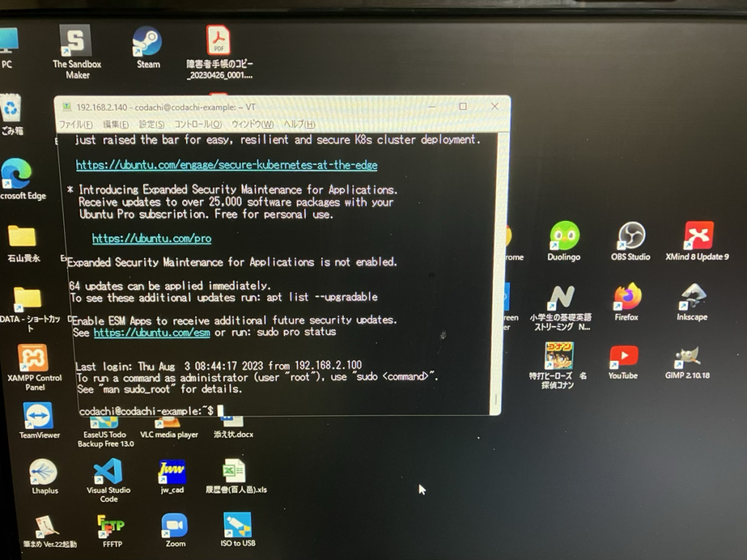747x560 pixels.
Task: Click the Firefox desktop shortcut
Action: click(x=627, y=297)
